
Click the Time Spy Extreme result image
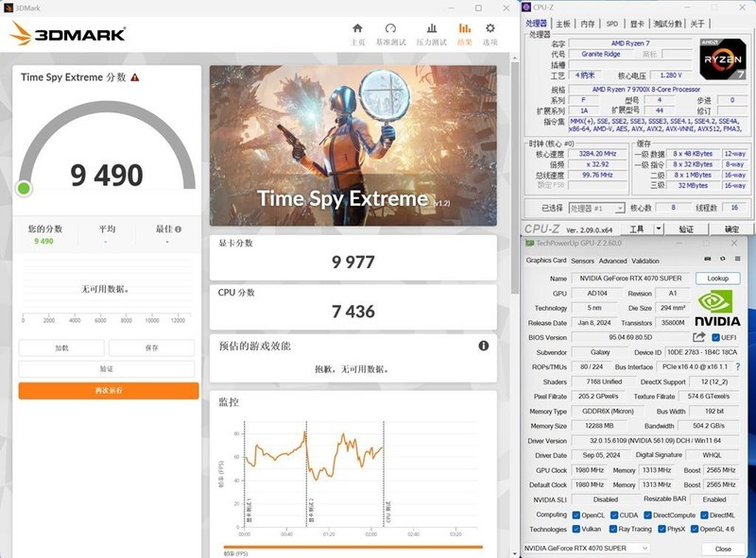(x=354, y=142)
